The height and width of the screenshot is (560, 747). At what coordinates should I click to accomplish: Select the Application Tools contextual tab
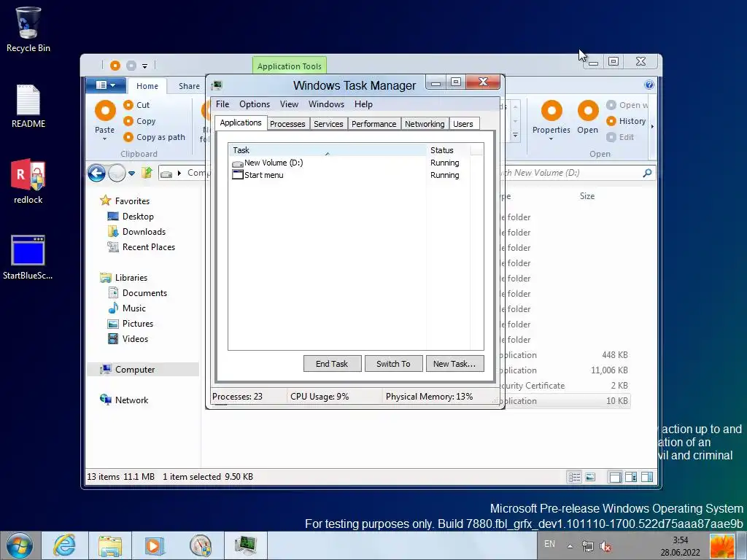click(289, 66)
